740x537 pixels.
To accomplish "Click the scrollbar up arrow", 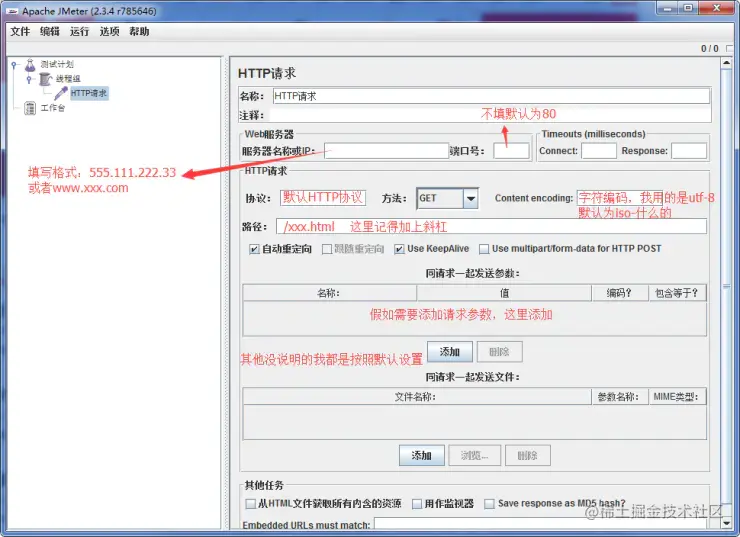I will click(x=727, y=64).
